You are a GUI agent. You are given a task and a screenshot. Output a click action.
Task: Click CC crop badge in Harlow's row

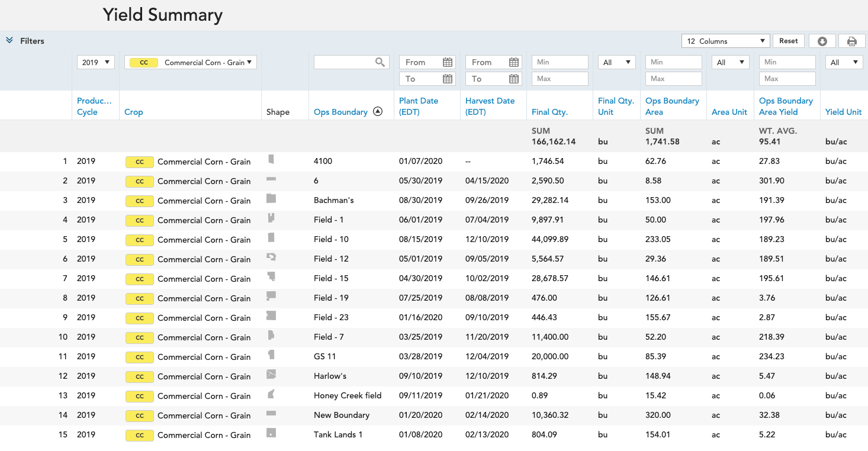pyautogui.click(x=140, y=376)
